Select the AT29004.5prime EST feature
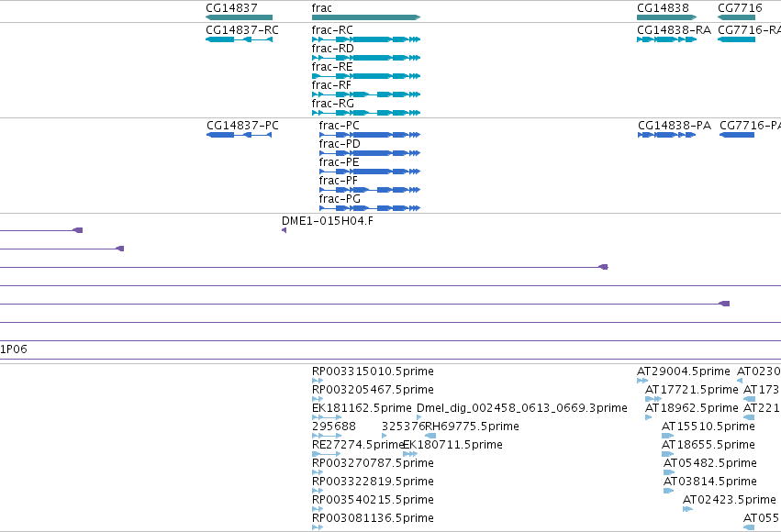The width and height of the screenshot is (781, 532). (642, 381)
